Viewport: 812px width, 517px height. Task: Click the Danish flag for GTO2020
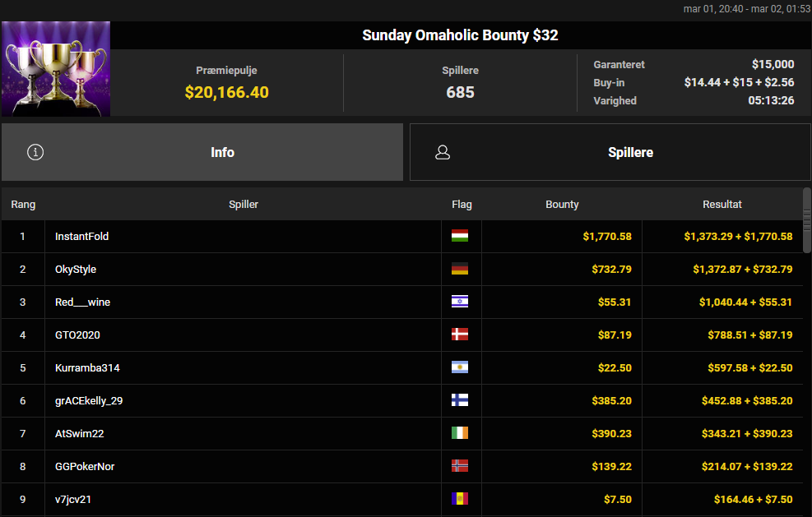[460, 335]
